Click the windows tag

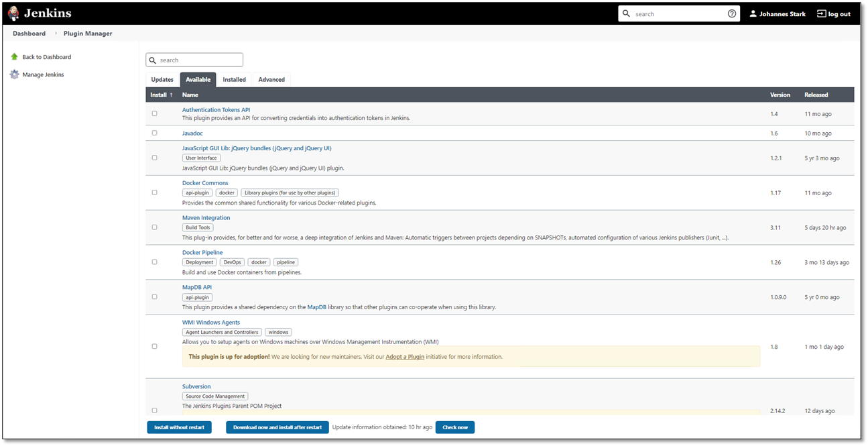pyautogui.click(x=278, y=332)
